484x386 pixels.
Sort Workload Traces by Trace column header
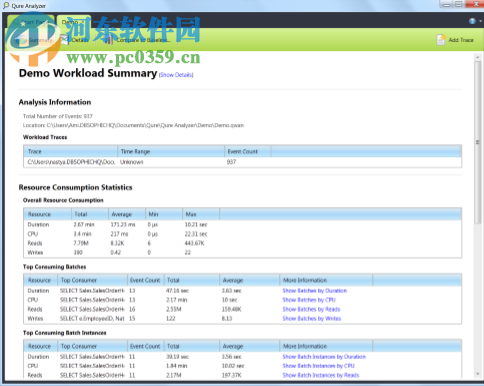point(71,151)
